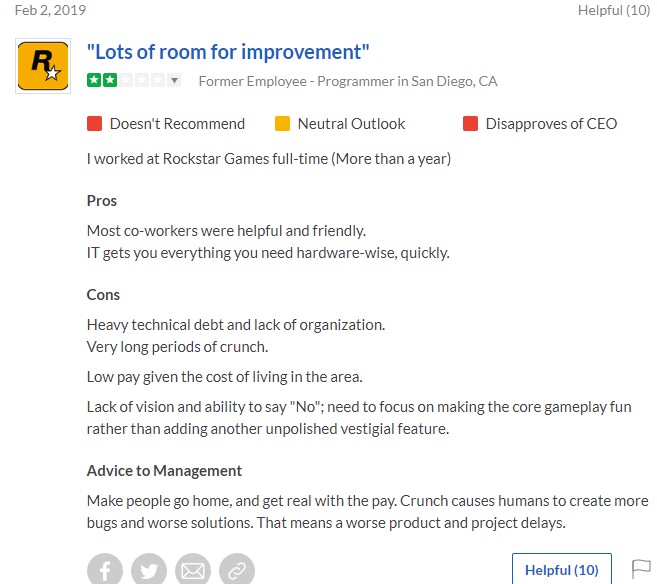657x584 pixels.
Task: Copy review link icon
Action: point(237,570)
